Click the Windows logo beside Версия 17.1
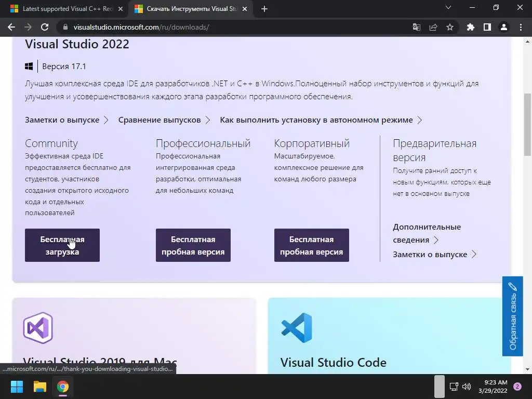 coord(29,66)
